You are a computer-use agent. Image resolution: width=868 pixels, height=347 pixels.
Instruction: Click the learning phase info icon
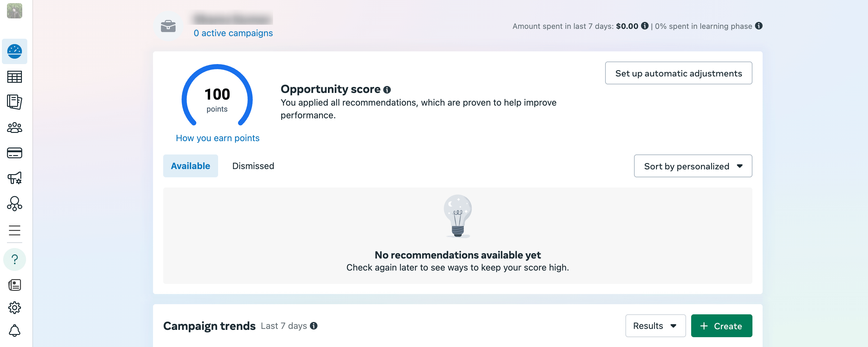pos(758,26)
